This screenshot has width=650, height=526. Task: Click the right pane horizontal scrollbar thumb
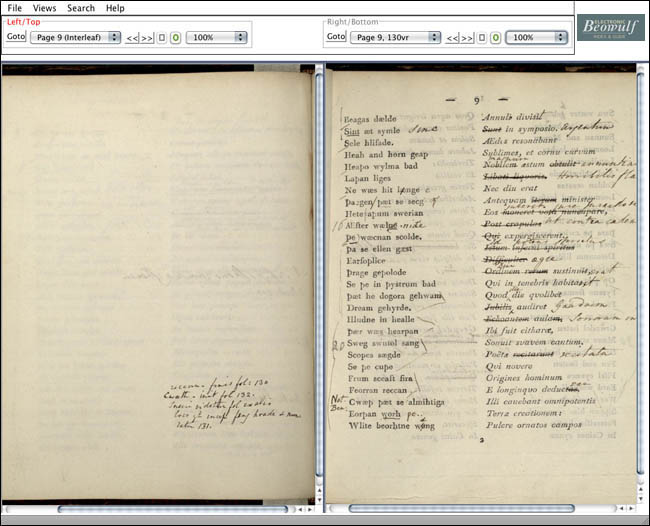click(461, 509)
